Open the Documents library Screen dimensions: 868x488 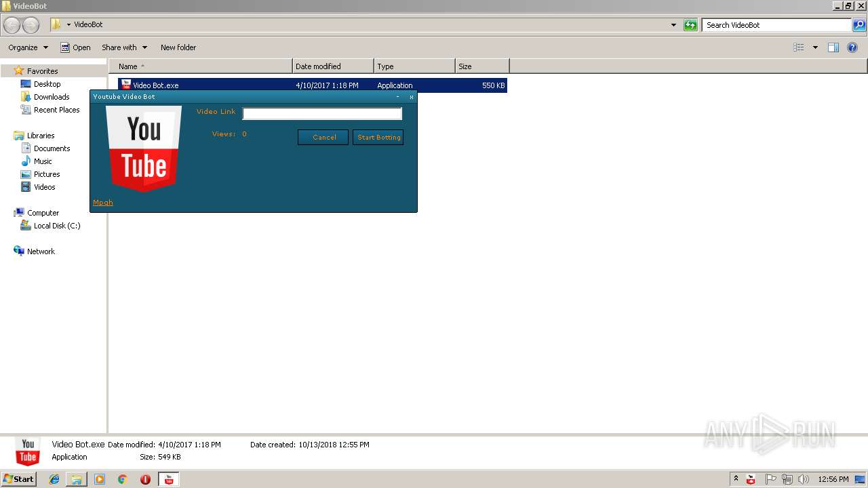[x=52, y=148]
